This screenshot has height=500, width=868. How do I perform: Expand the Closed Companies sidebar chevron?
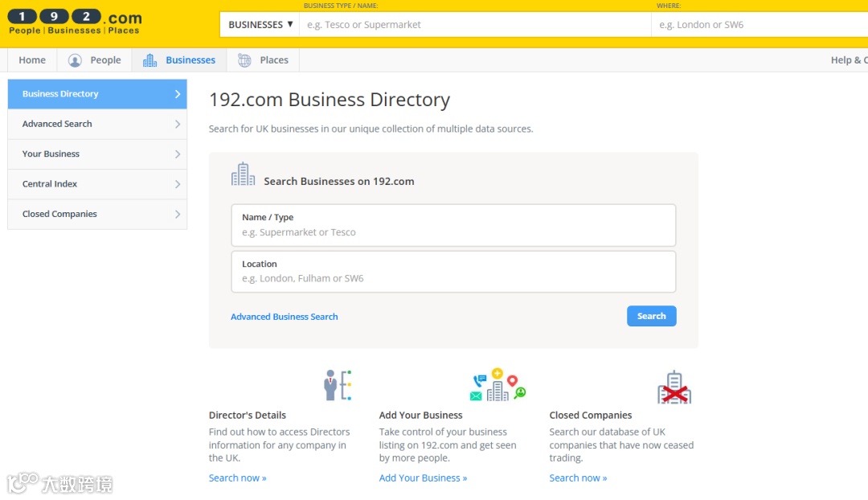click(178, 214)
